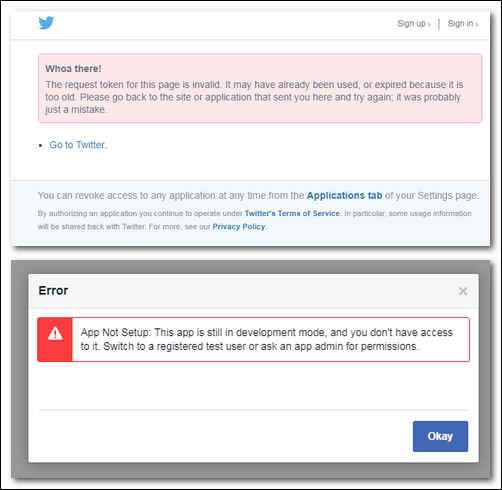Image resolution: width=502 pixels, height=490 pixels.
Task: Open the Sign up link
Action: click(x=414, y=24)
